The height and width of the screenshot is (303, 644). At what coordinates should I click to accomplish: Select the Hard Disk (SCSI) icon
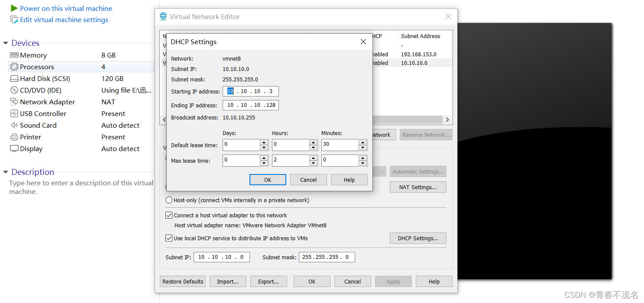click(x=14, y=78)
